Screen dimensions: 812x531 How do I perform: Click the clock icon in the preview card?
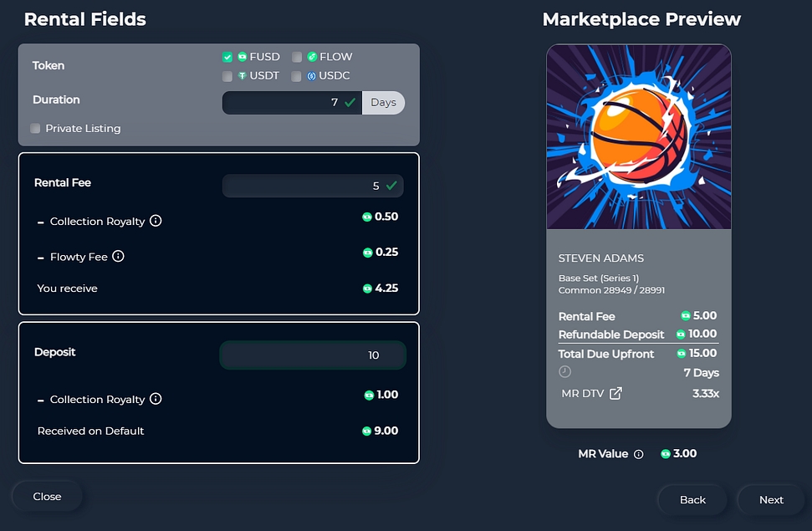click(x=565, y=372)
